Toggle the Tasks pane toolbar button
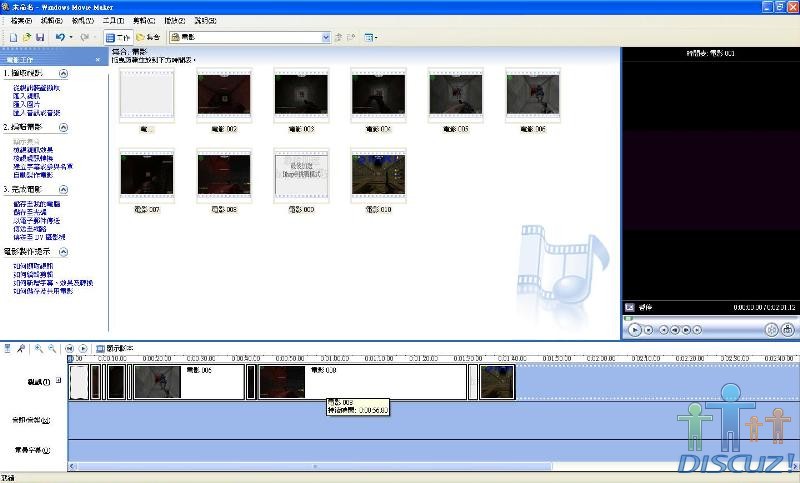This screenshot has height=483, width=800. [x=118, y=37]
